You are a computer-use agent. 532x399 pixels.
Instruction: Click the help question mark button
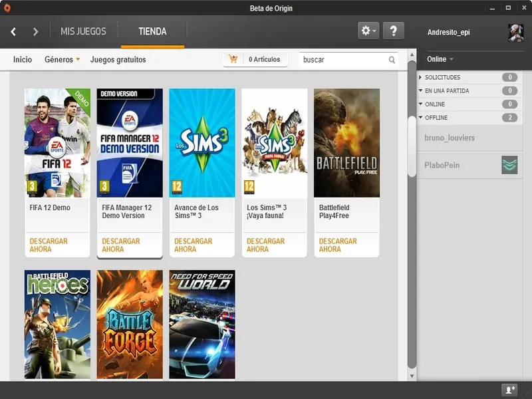click(393, 31)
